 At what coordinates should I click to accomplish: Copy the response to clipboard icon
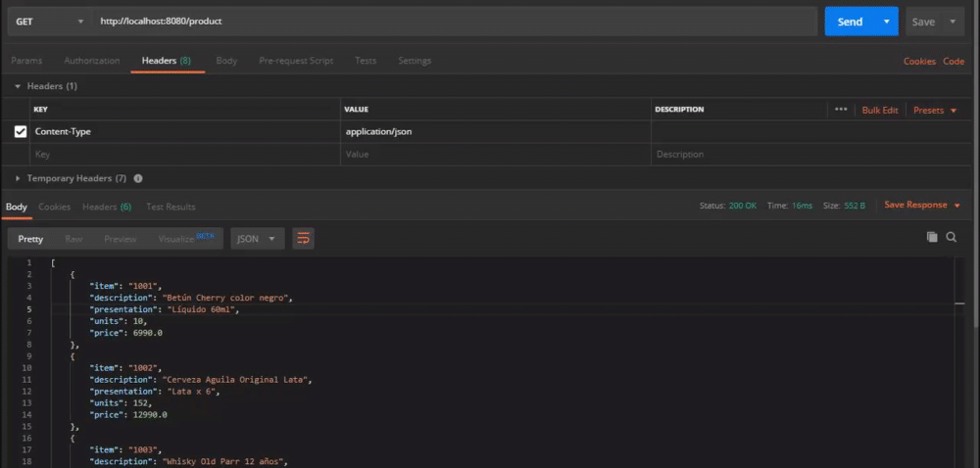point(932,237)
